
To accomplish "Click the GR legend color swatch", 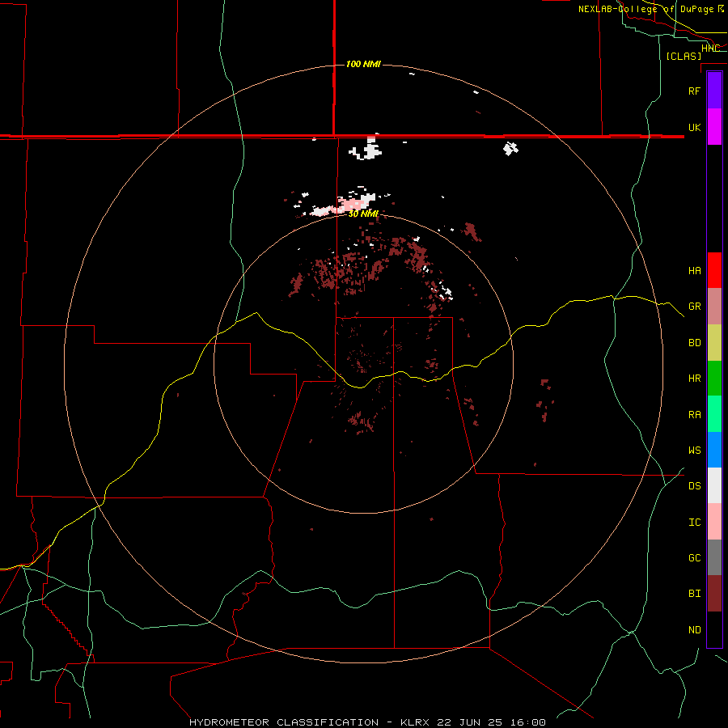I will click(714, 307).
